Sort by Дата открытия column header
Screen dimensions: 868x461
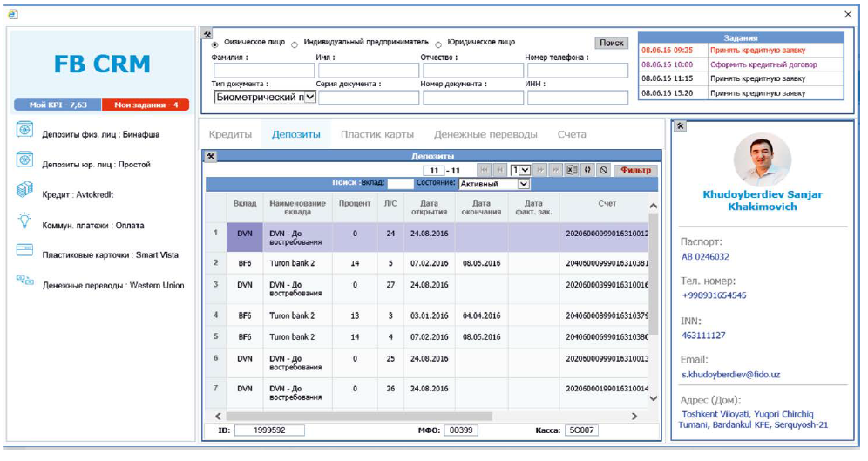(x=429, y=207)
